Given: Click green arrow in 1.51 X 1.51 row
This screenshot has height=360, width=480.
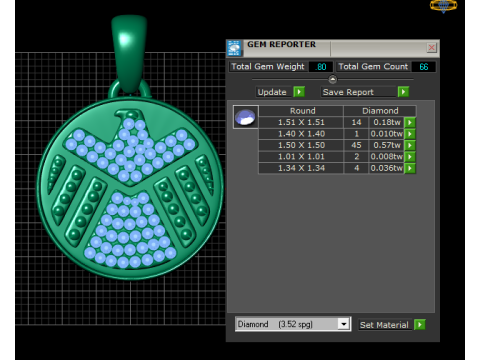Looking at the screenshot, I should [410, 122].
